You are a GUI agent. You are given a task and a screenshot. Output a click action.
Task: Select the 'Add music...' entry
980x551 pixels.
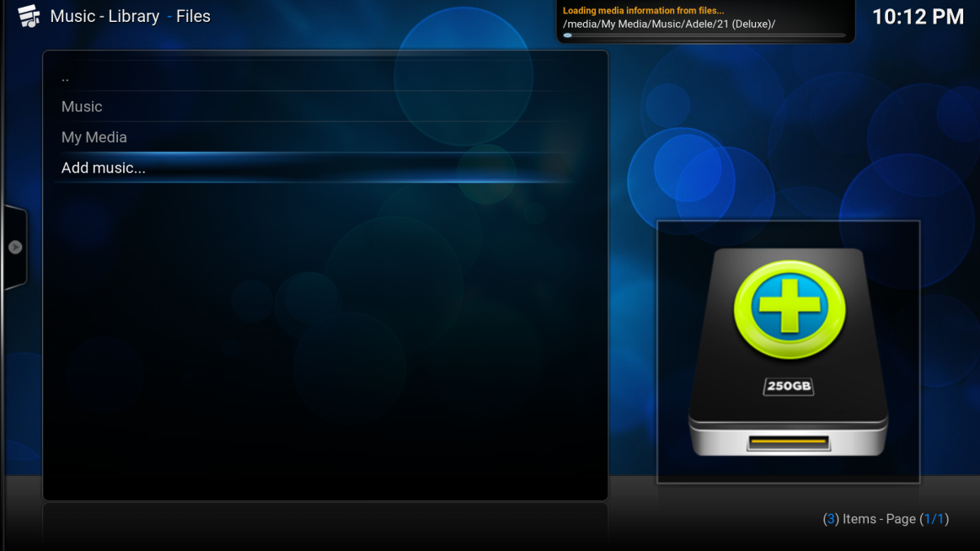pos(104,168)
